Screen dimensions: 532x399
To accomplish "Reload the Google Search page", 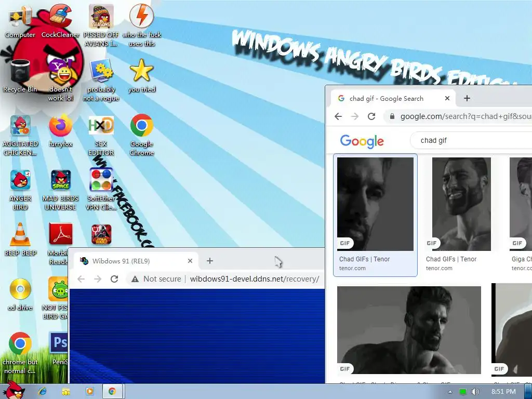I will pos(371,116).
